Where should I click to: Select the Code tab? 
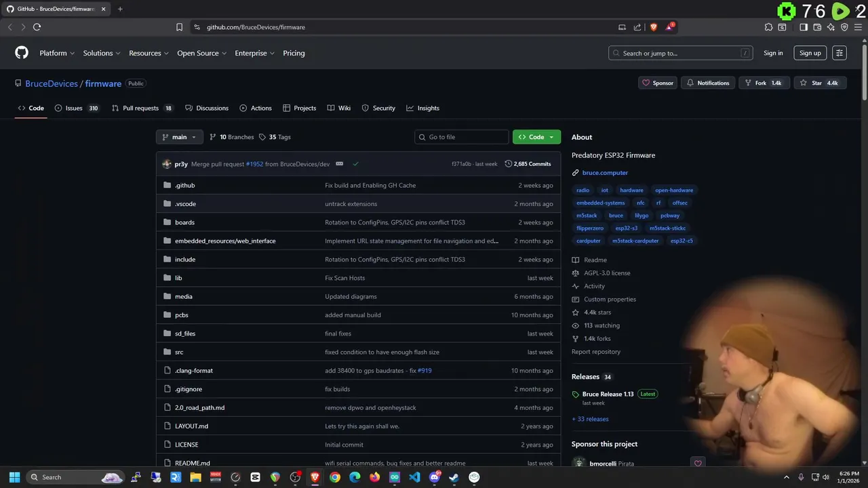[31, 108]
